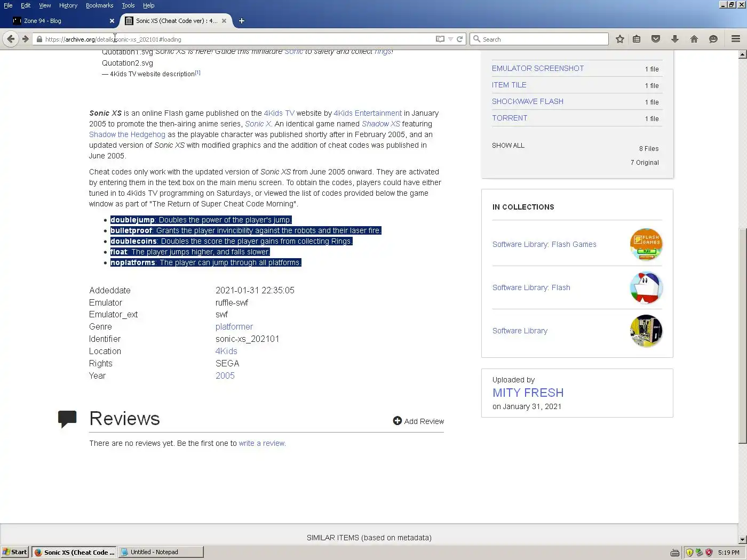Close the Zone 94 - Blog tab
Image resolution: width=747 pixels, height=560 pixels.
(x=112, y=21)
